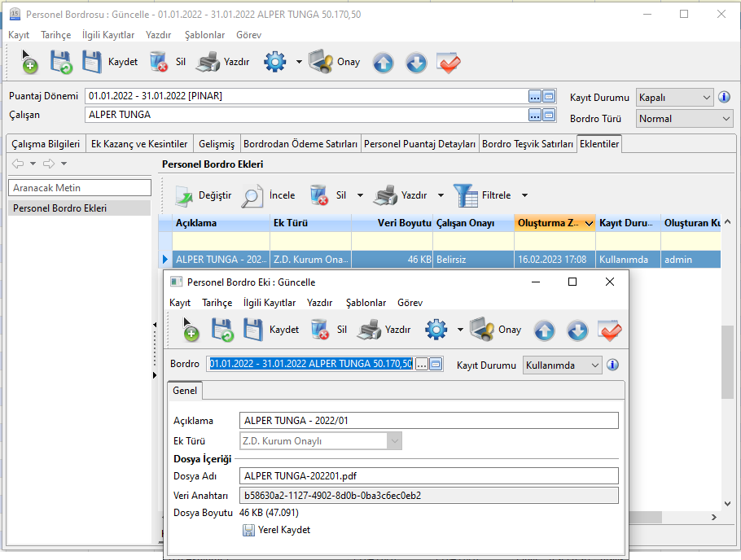The height and width of the screenshot is (560, 741).
Task: Click the Onay approval icon in main toolbar
Action: point(321,63)
